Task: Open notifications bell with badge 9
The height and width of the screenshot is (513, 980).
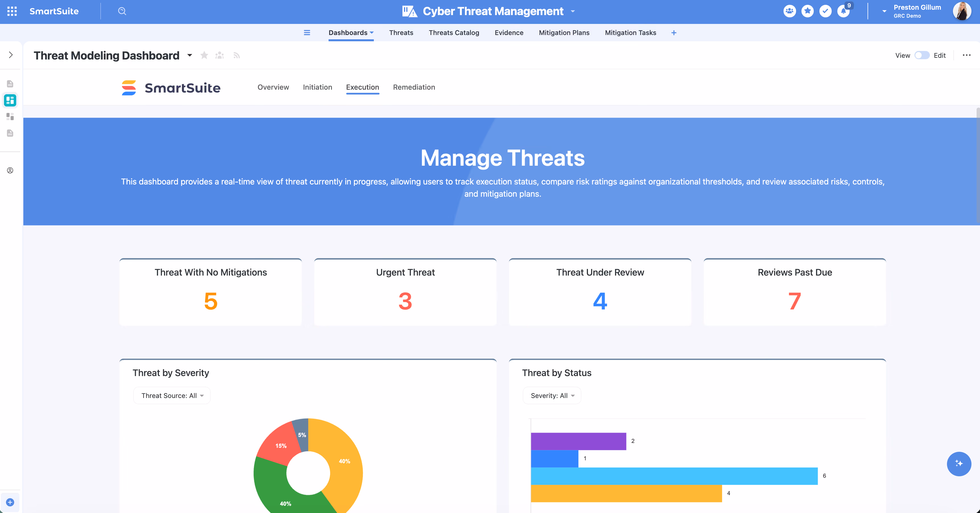Action: point(843,11)
